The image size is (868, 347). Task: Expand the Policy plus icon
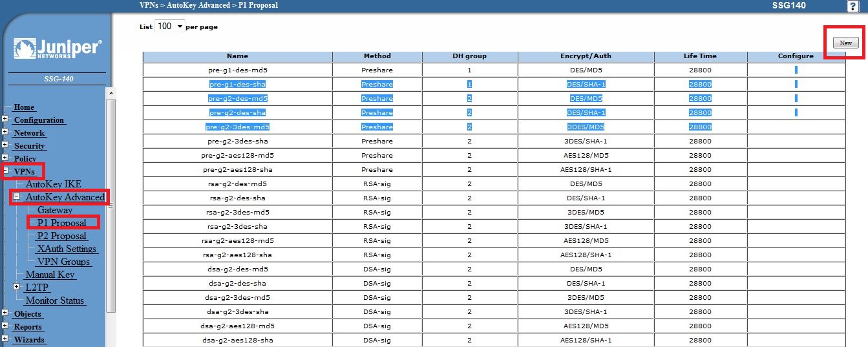pyautogui.click(x=5, y=158)
